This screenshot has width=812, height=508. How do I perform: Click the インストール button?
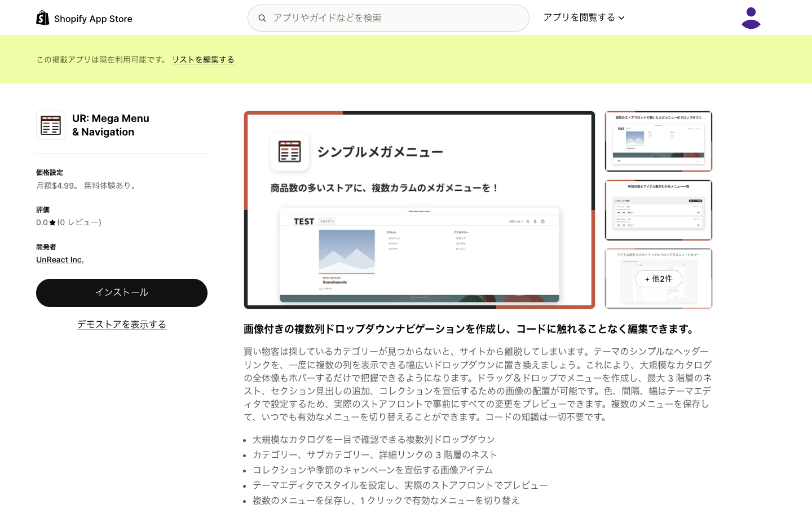coord(122,293)
